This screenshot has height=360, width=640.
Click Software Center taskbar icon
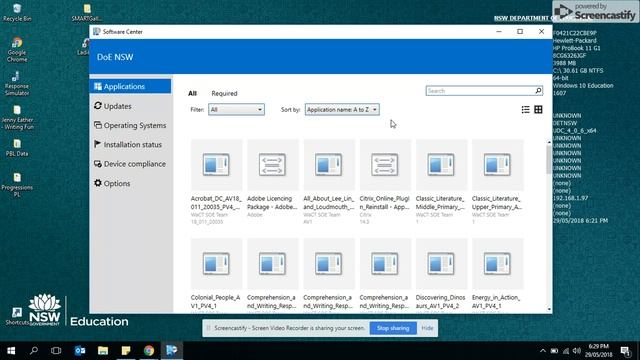[x=171, y=351]
